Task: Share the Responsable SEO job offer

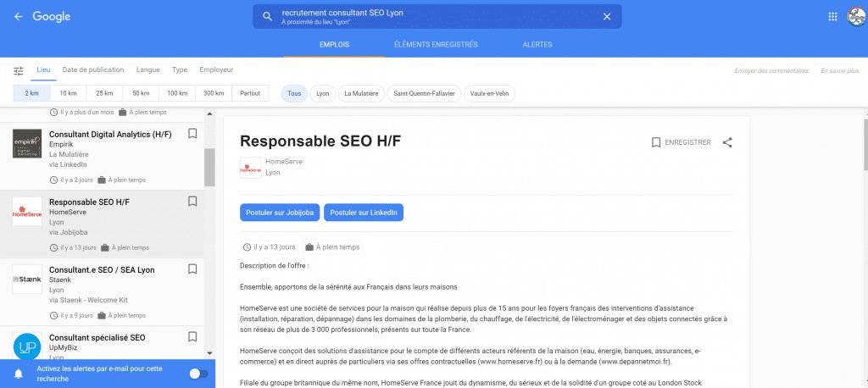Action: 727,142
